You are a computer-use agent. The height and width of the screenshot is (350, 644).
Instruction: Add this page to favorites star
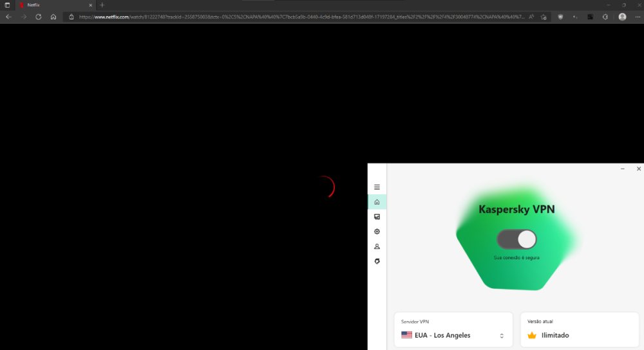[544, 17]
